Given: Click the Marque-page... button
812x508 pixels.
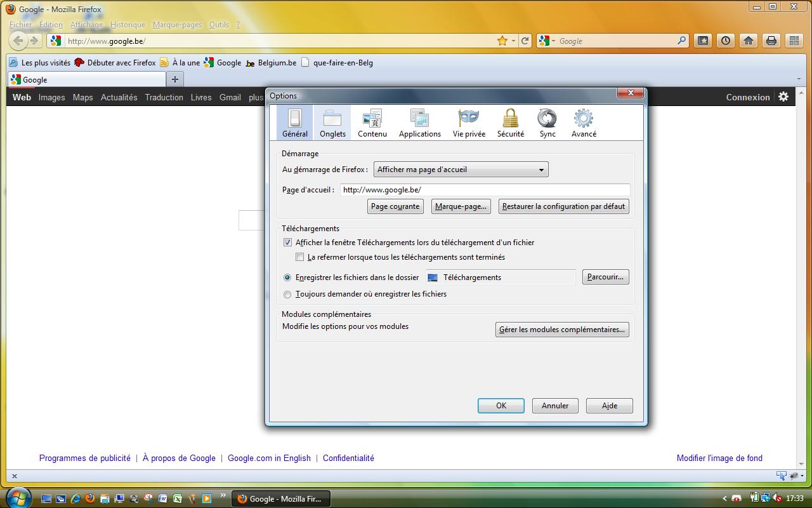Looking at the screenshot, I should (x=461, y=206).
